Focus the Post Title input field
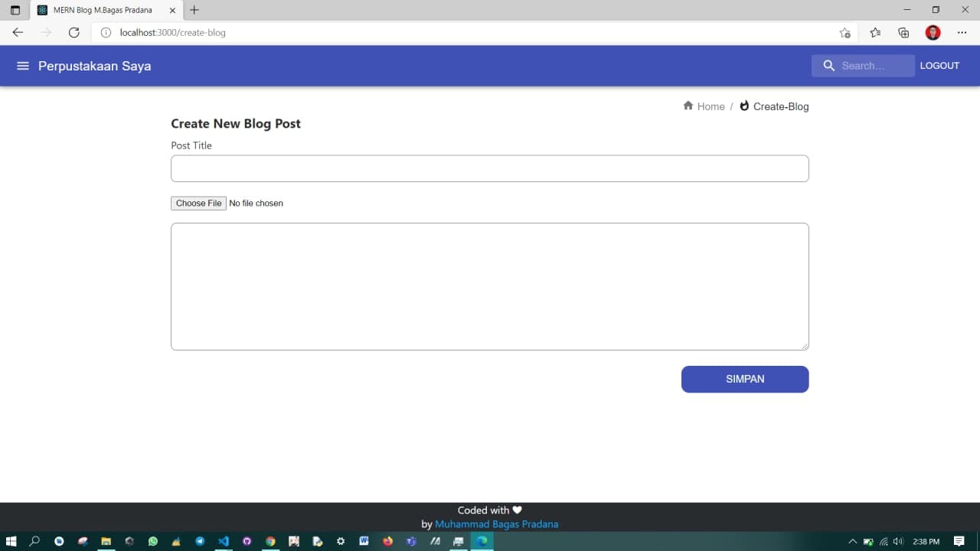 click(489, 168)
